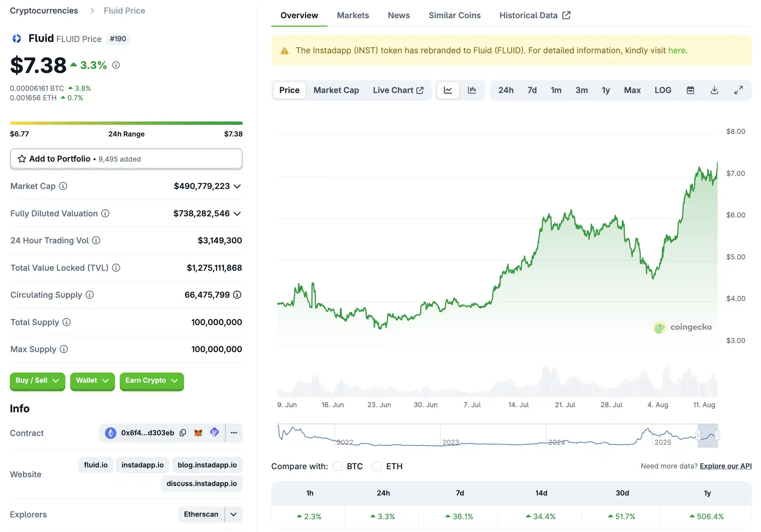
Task: Switch to the Markets tab
Action: (352, 15)
